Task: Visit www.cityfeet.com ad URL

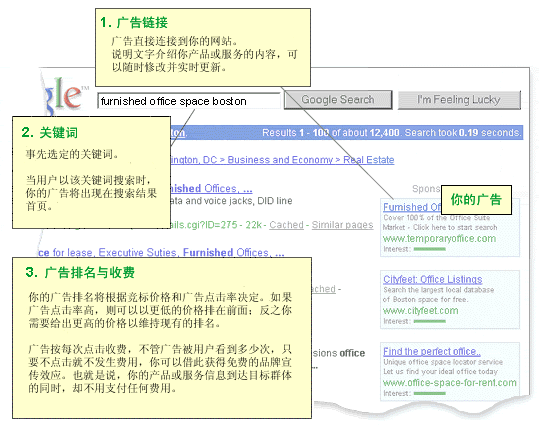Action: (420, 310)
